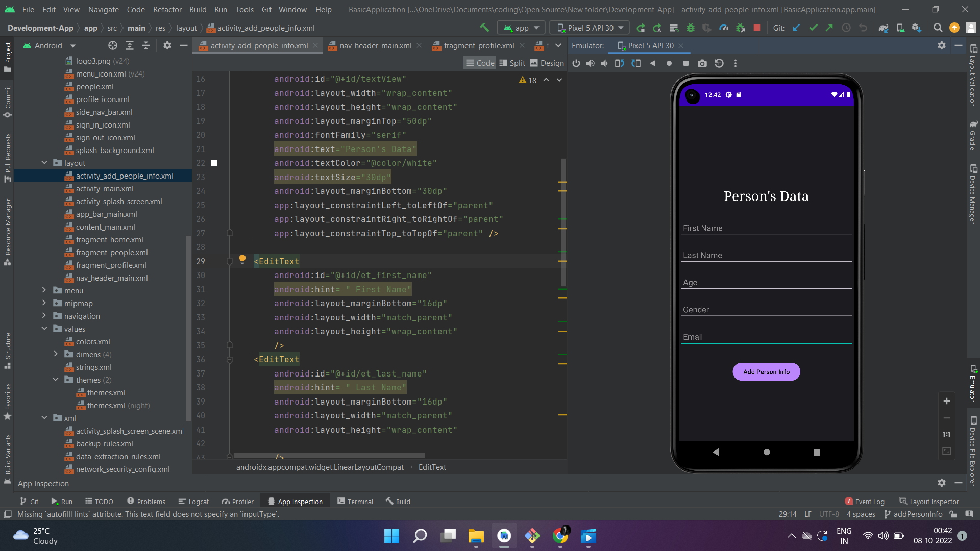
Task: Switch editor to Design view mode
Action: click(x=547, y=63)
